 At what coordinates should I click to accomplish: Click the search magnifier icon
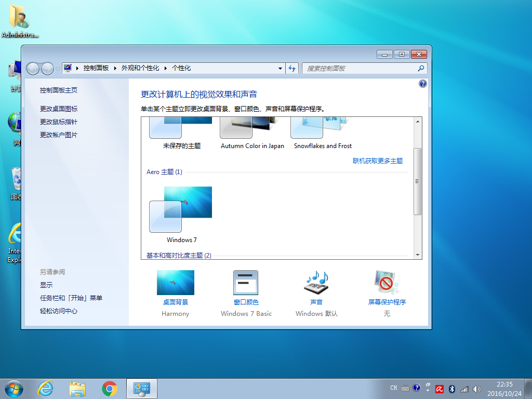point(421,68)
